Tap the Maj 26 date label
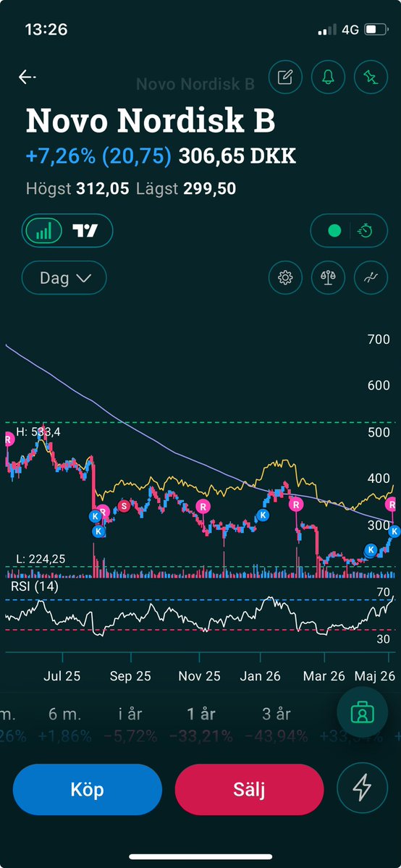This screenshot has height=868, width=401. click(376, 676)
